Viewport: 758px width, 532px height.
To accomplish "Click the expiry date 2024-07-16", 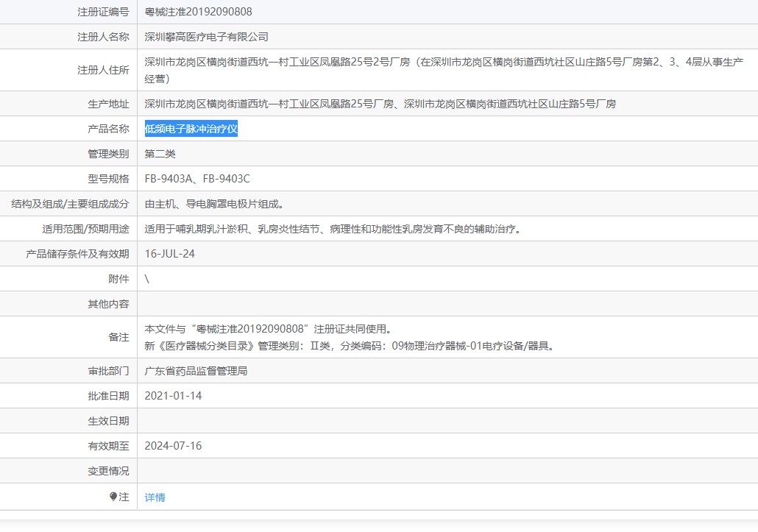I will tap(173, 446).
